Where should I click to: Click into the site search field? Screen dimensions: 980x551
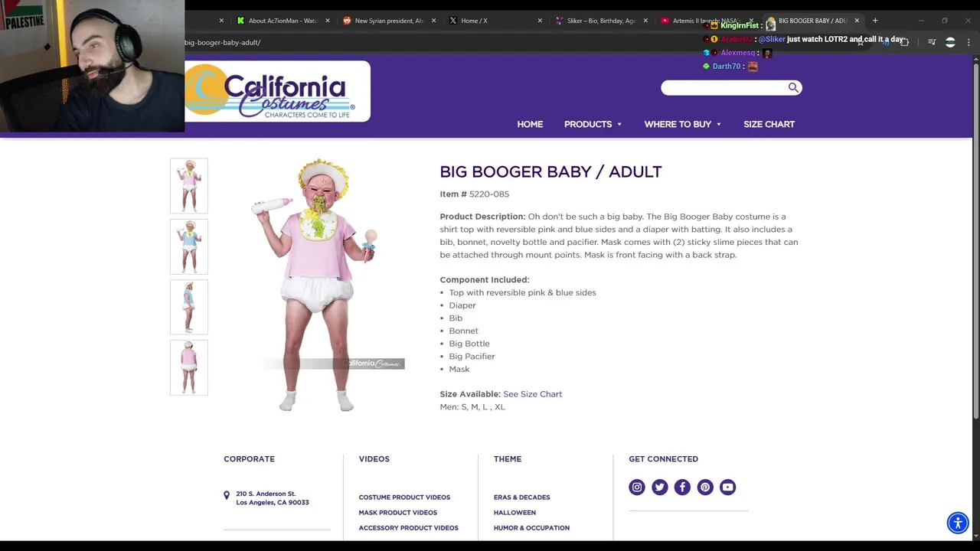pyautogui.click(x=724, y=87)
